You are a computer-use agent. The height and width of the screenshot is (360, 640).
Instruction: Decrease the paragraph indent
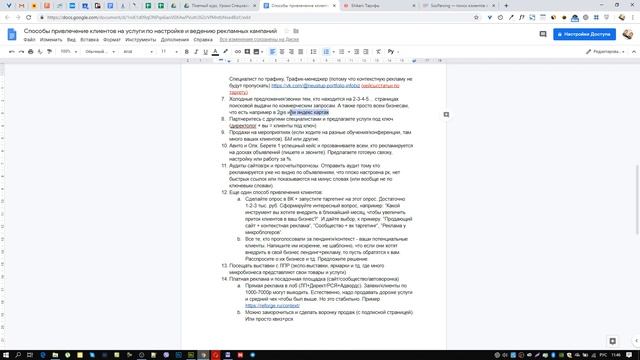(x=356, y=52)
